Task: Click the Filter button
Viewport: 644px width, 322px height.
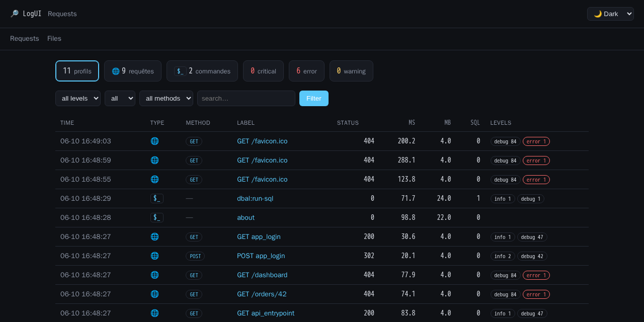Action: 314,98
